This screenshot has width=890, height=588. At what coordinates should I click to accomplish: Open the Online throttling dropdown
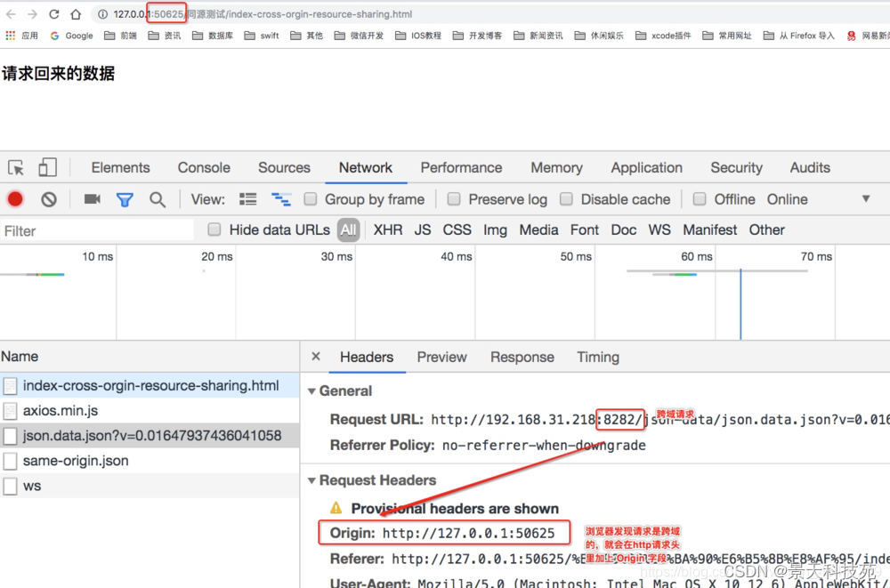click(818, 199)
